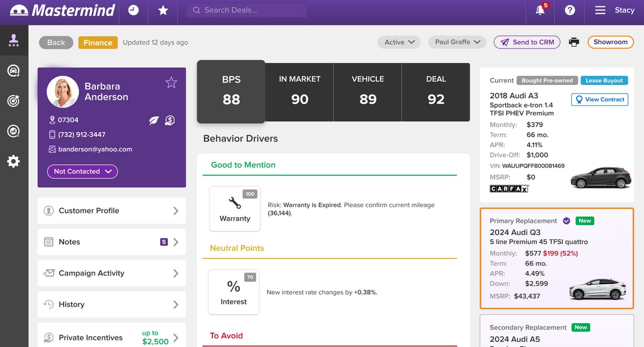Favorite Barbara Anderson with the star outline

pos(171,83)
